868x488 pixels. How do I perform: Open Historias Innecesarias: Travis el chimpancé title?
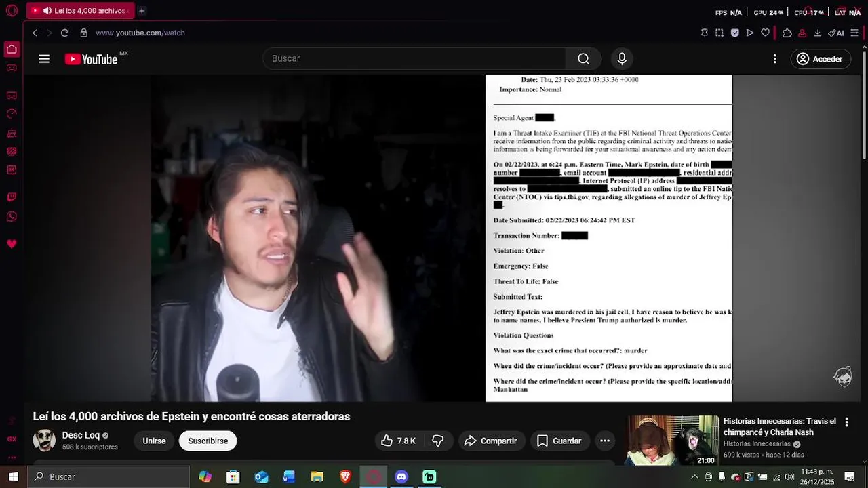[780, 426]
